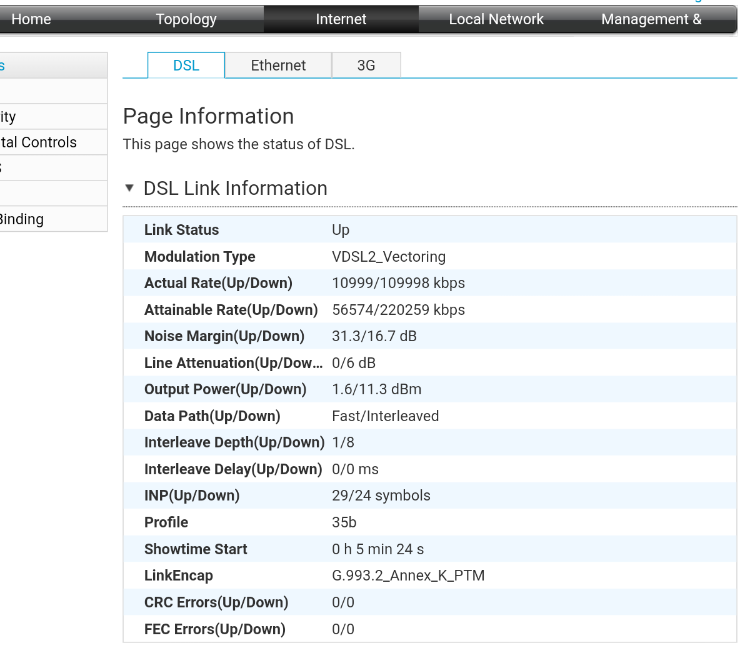The width and height of the screenshot is (750, 649).
Task: Collapse the DSL Link Information section
Action: pyautogui.click(x=129, y=188)
